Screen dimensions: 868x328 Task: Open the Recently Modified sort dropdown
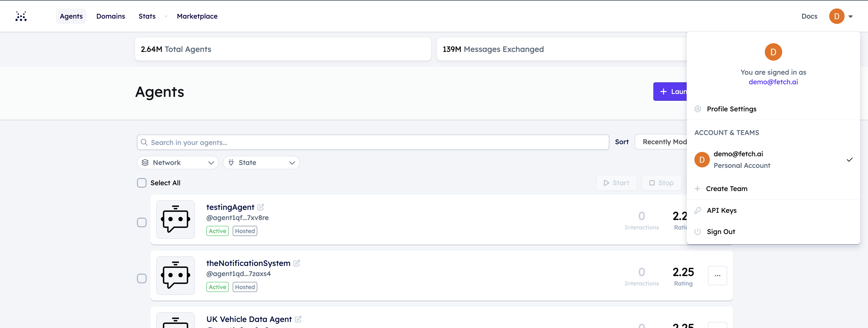pos(661,142)
